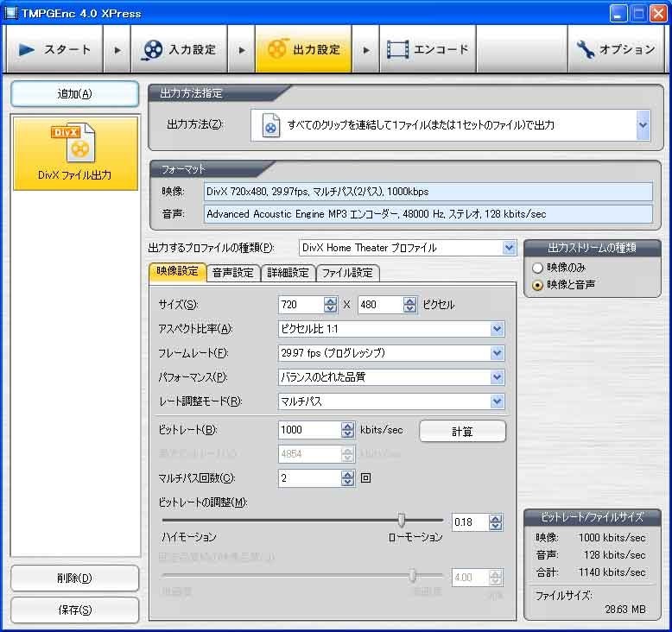This screenshot has width=672, height=632.
Task: Click the マルチパス回数 field showing 2
Action: tap(310, 478)
